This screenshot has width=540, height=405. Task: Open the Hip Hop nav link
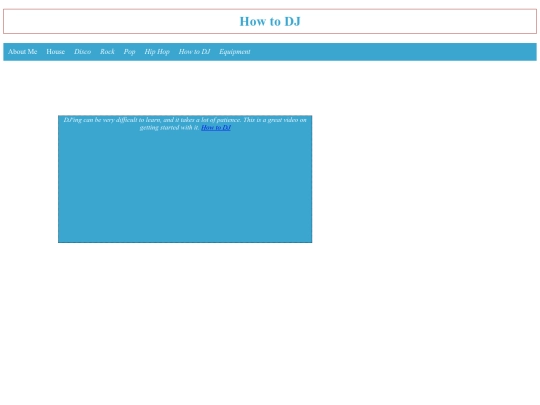[157, 52]
